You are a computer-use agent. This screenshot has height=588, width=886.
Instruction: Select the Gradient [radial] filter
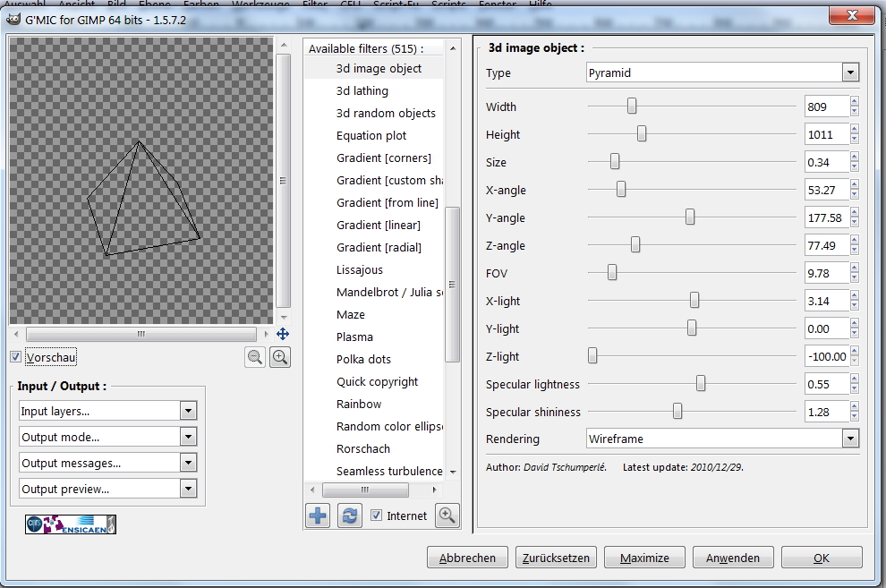point(379,247)
